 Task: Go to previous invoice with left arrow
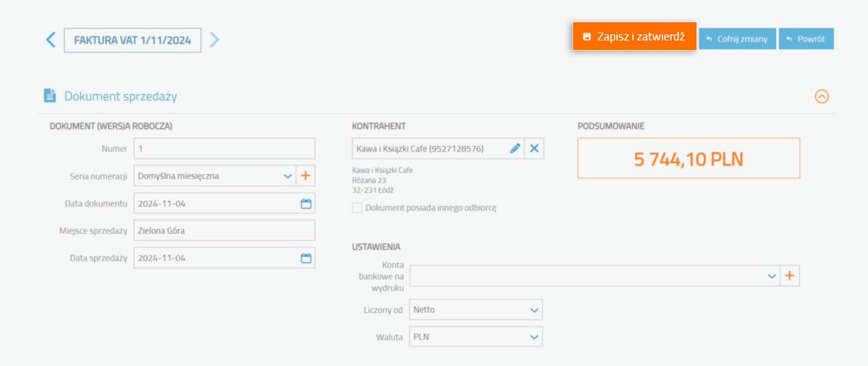tap(51, 40)
